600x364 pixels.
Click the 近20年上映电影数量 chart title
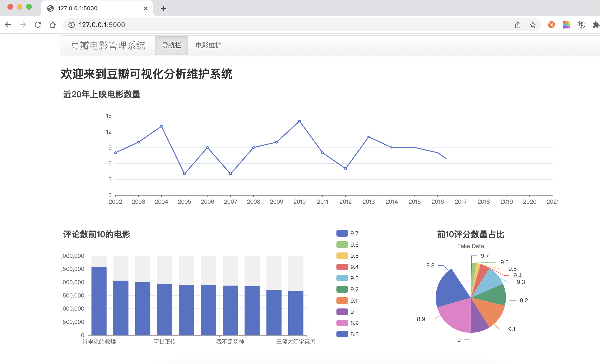coord(102,94)
